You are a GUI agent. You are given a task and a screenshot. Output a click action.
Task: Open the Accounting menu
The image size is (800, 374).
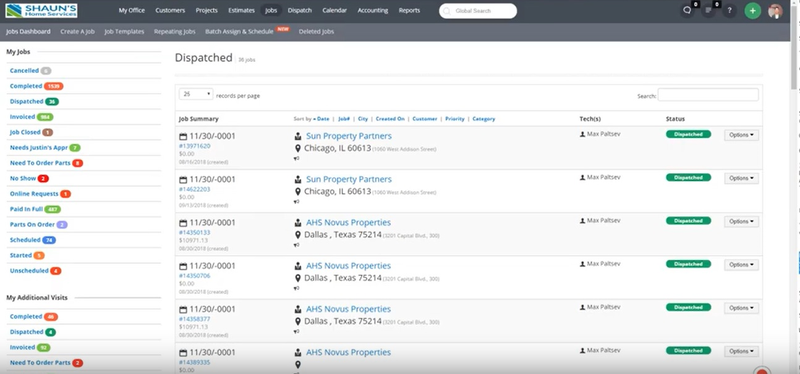[372, 10]
